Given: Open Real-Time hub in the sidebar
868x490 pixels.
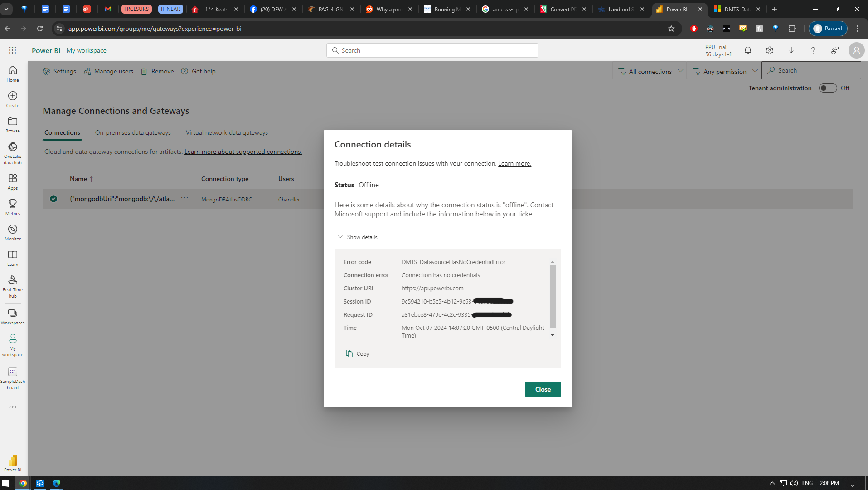Looking at the screenshot, I should tap(13, 280).
